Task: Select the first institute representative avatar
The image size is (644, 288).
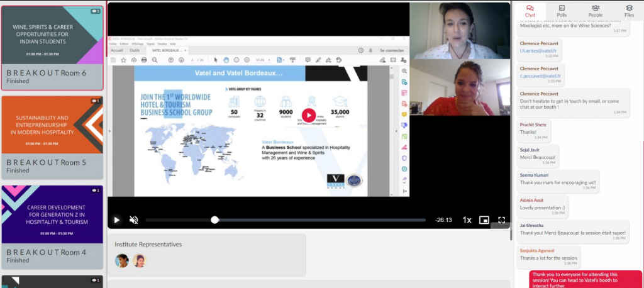Action: (x=121, y=260)
